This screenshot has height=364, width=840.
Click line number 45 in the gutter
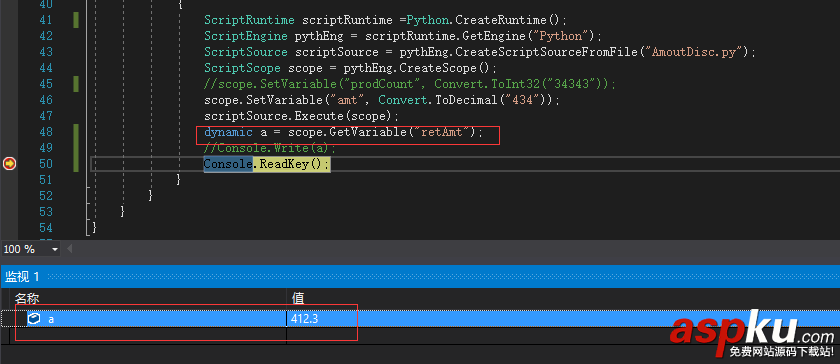coord(46,84)
